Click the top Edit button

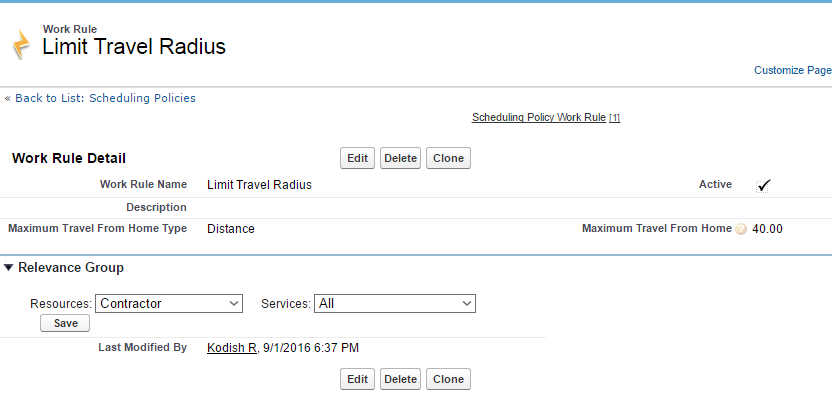[x=357, y=158]
